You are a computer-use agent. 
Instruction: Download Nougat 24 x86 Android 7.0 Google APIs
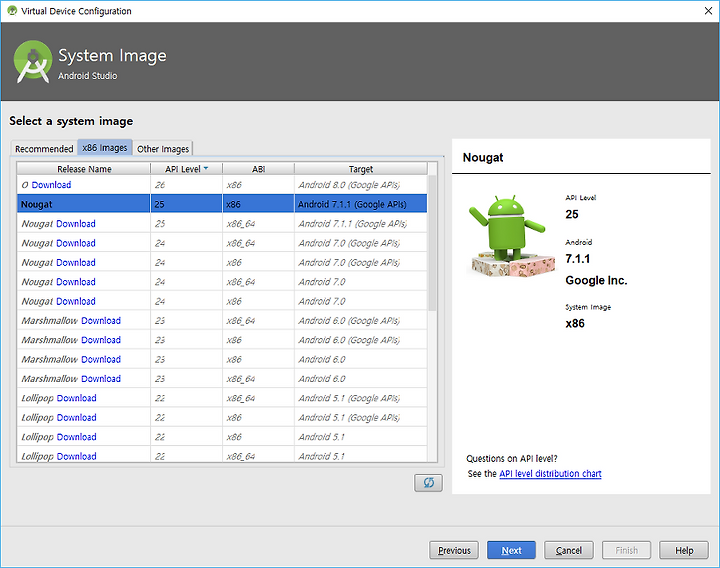pyautogui.click(x=76, y=263)
